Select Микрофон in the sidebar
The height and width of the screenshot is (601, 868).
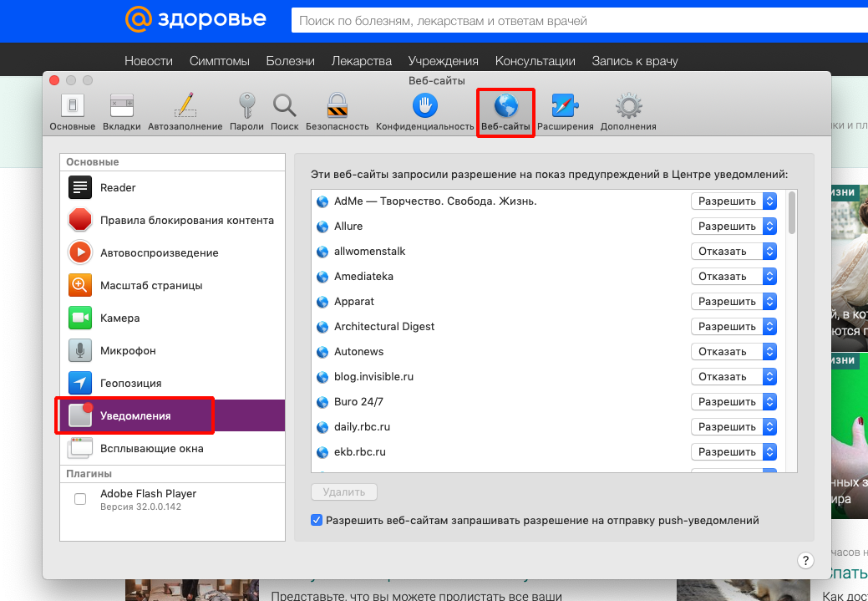point(173,350)
